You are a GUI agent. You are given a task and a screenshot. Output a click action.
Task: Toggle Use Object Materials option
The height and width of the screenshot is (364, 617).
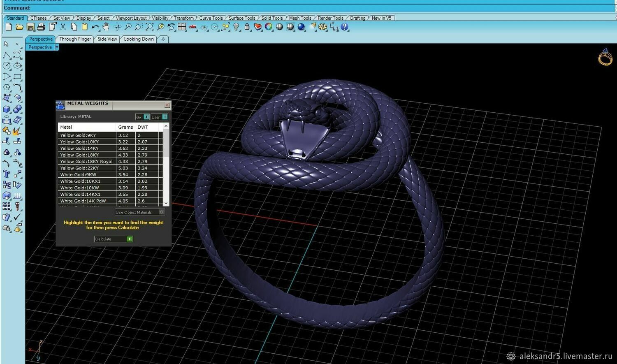(140, 212)
